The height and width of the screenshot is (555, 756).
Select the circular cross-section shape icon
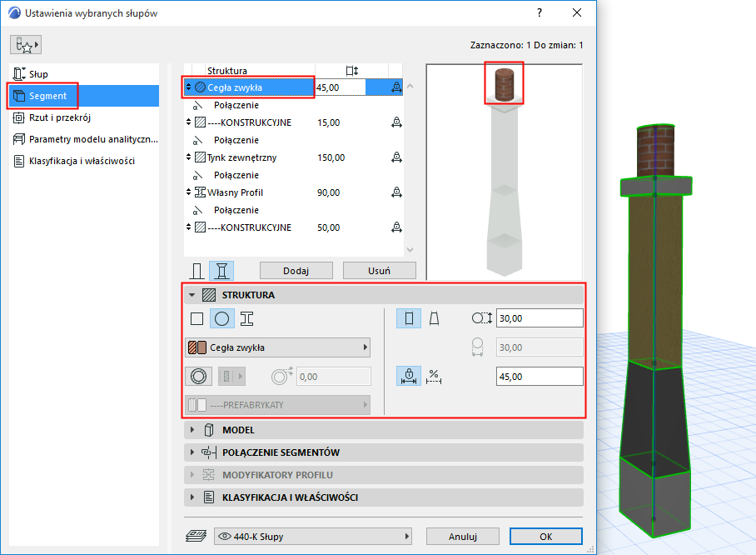tap(221, 317)
